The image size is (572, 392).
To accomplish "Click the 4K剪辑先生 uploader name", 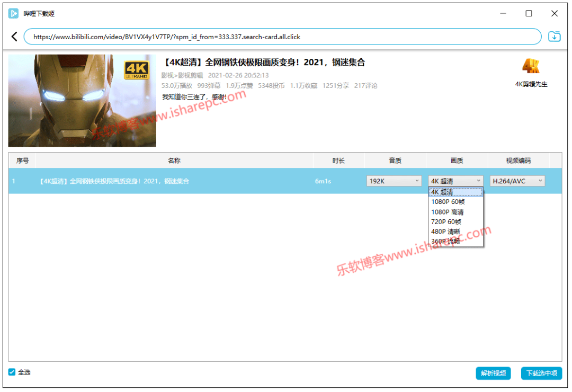I will [x=531, y=84].
